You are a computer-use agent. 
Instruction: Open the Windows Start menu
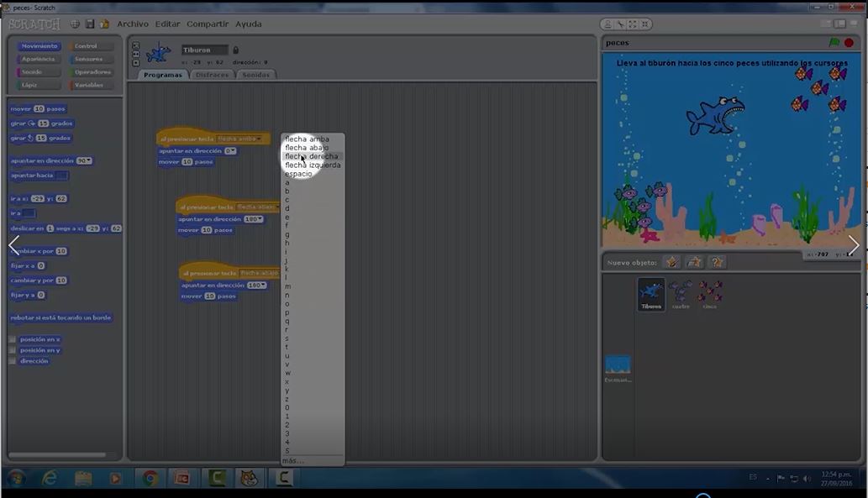point(15,478)
